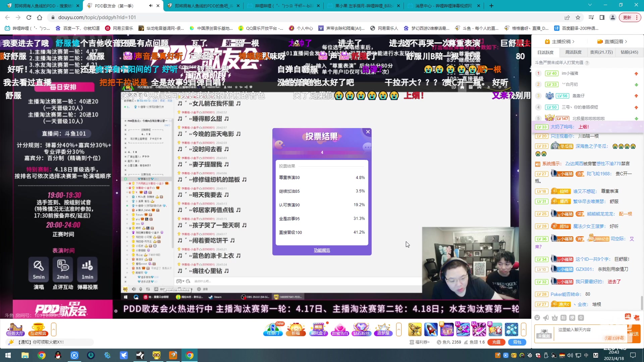
Task: Click the 鱼丸 2359 balance
Action: (x=449, y=342)
